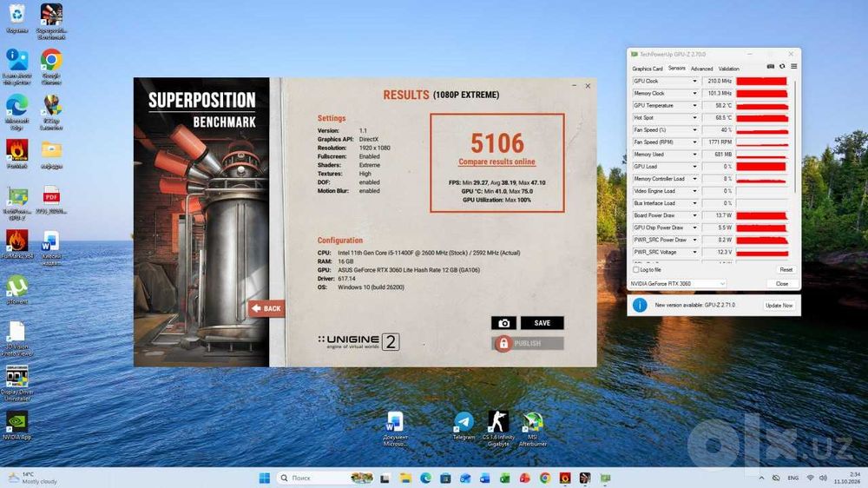
Task: Open Chrome from the taskbar
Action: click(x=545, y=478)
